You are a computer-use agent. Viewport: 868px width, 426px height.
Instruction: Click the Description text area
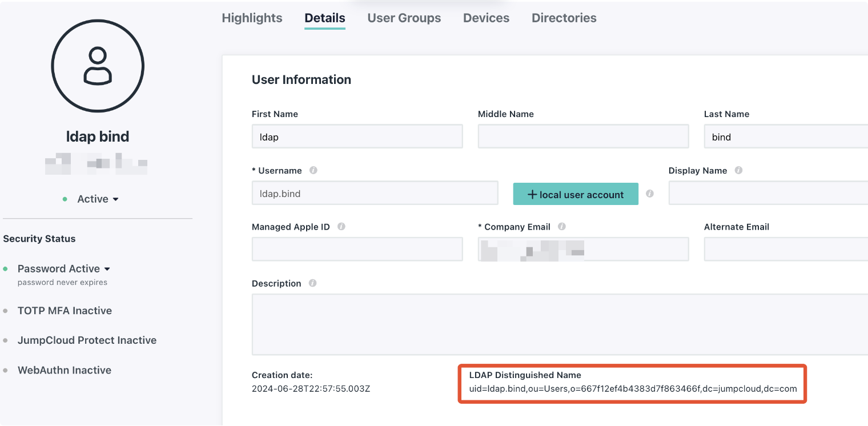(x=560, y=324)
